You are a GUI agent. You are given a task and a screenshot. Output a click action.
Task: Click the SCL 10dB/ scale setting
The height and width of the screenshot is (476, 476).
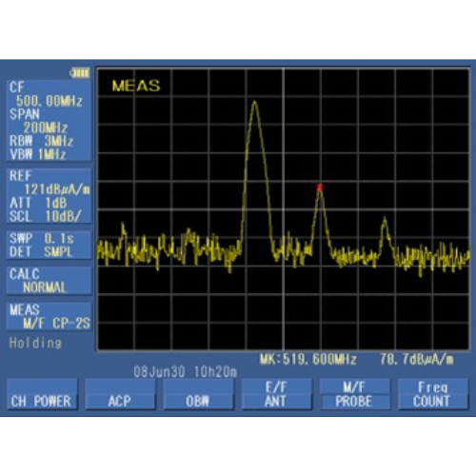[x=45, y=216]
